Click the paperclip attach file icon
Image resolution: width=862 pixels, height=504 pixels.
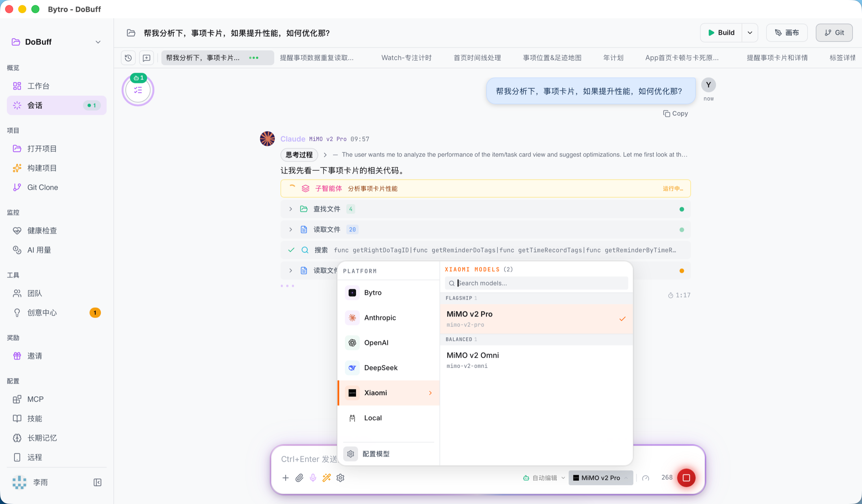pyautogui.click(x=299, y=478)
